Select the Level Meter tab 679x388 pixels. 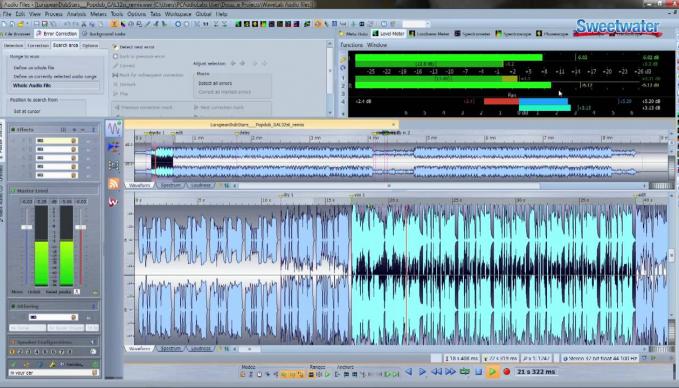point(388,33)
